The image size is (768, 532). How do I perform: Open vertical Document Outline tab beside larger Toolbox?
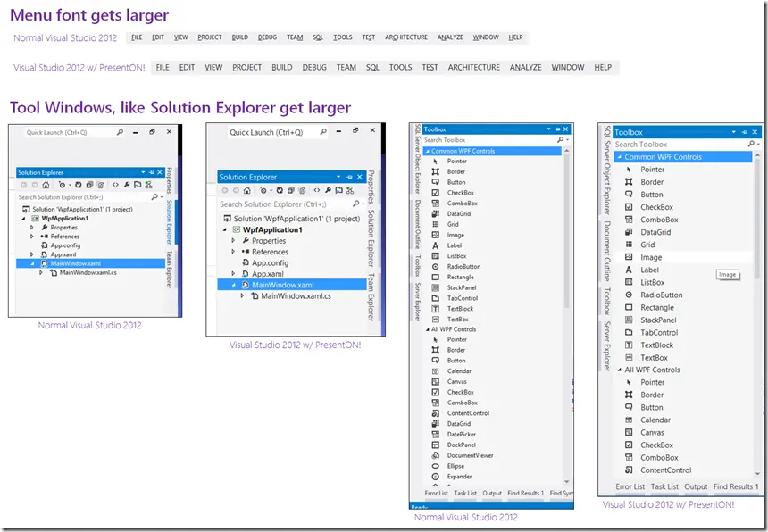(607, 251)
